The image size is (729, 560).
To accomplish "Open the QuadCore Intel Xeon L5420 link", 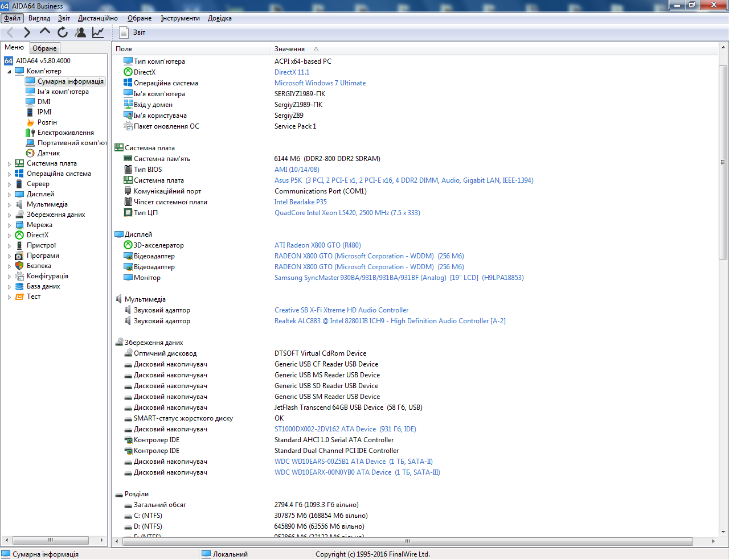I will [x=347, y=213].
